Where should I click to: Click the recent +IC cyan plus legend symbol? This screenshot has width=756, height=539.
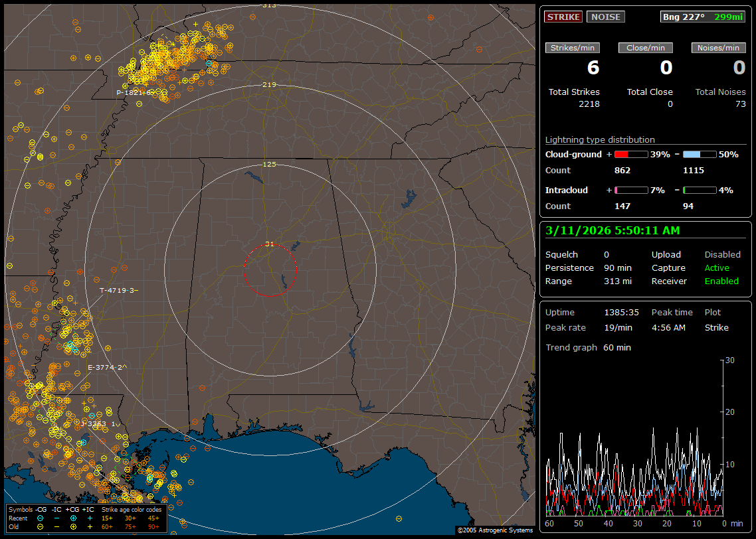pos(89,518)
